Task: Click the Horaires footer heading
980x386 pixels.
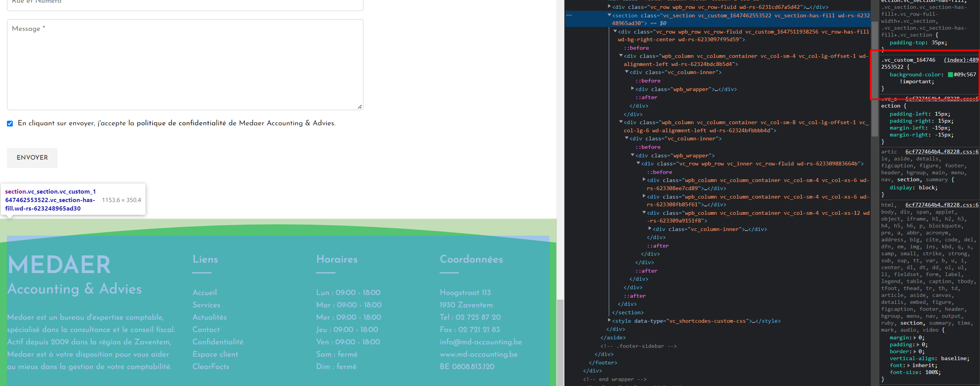Action: [x=337, y=259]
